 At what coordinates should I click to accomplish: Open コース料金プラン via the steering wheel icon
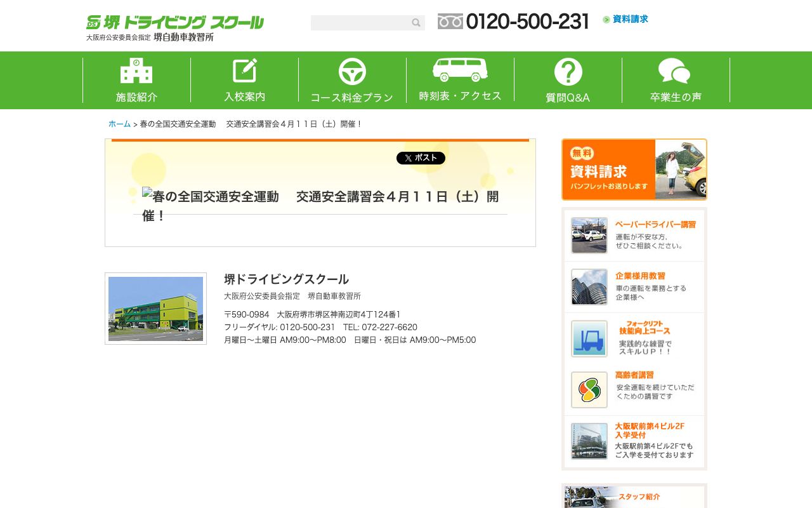[352, 71]
